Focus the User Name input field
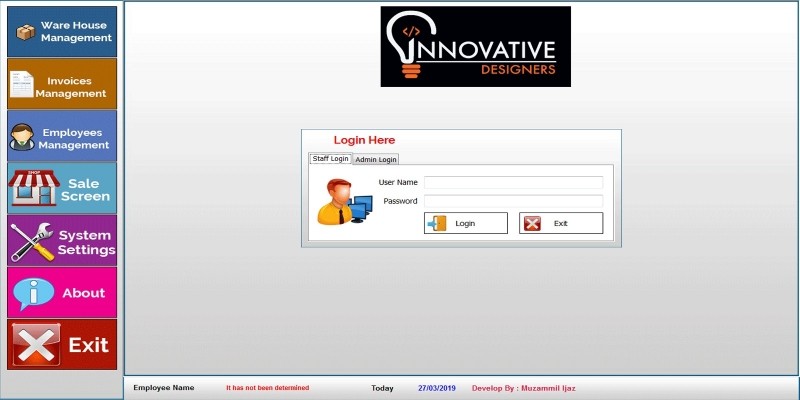Screen dimensions: 800x400 click(x=513, y=183)
